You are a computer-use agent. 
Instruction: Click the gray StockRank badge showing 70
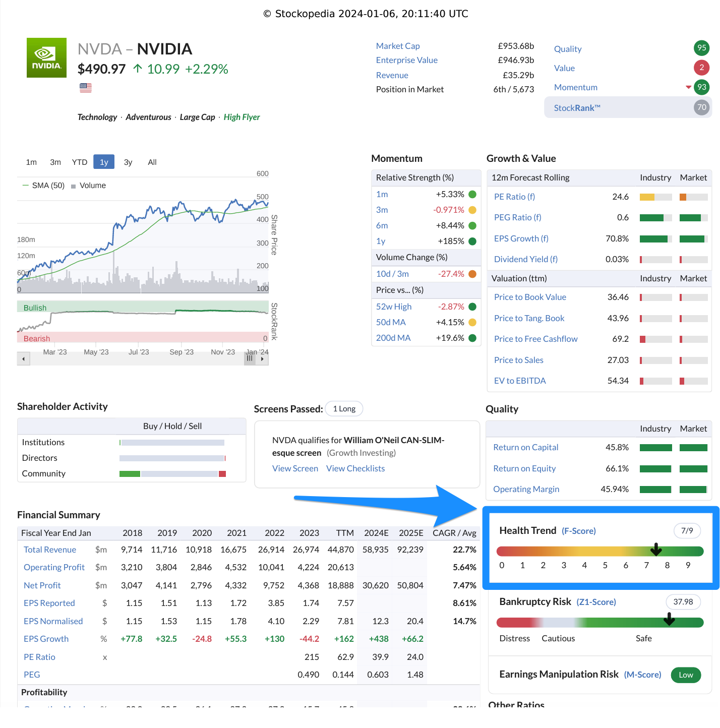(701, 107)
